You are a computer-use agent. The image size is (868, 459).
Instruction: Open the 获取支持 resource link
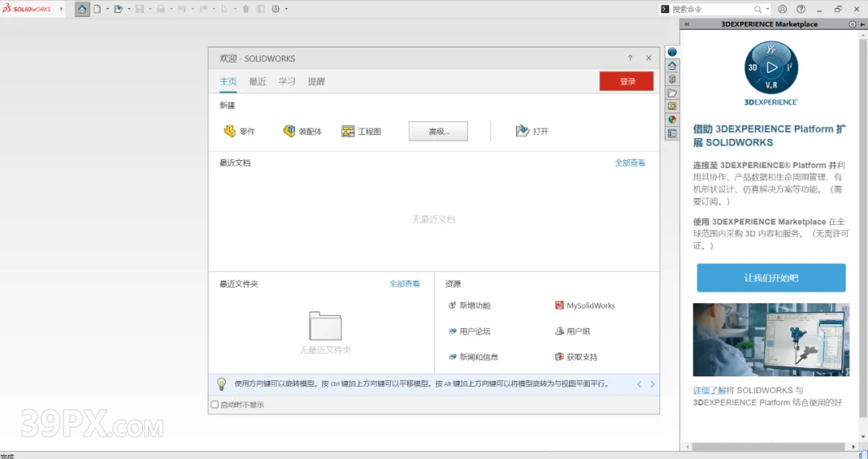click(x=576, y=357)
